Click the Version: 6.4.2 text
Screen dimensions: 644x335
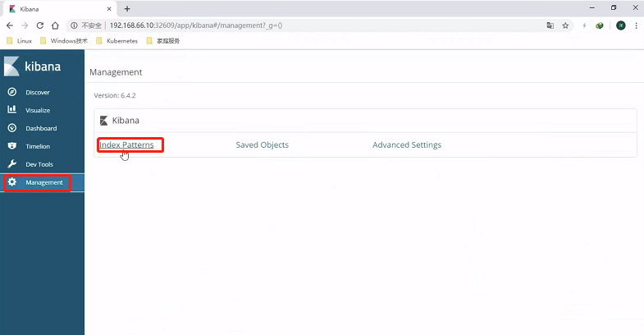pos(115,95)
